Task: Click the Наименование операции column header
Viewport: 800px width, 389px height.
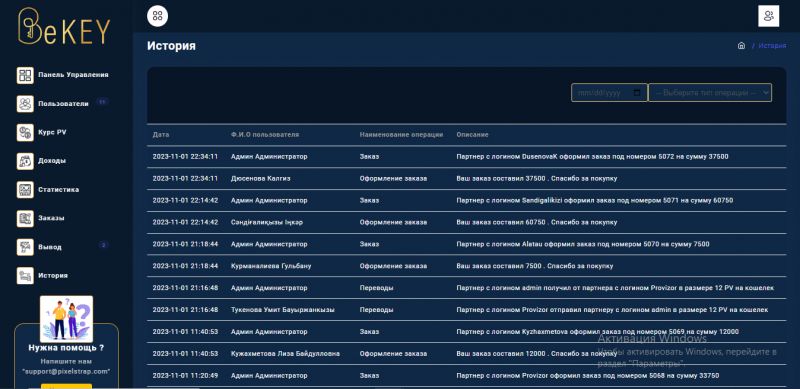Action: 401,135
